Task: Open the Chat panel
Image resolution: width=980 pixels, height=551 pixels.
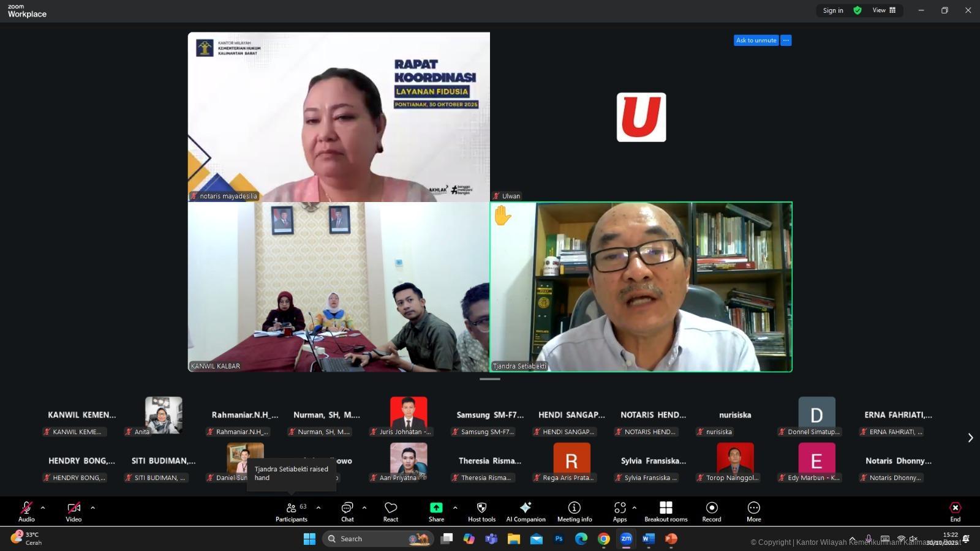Action: 347,512
